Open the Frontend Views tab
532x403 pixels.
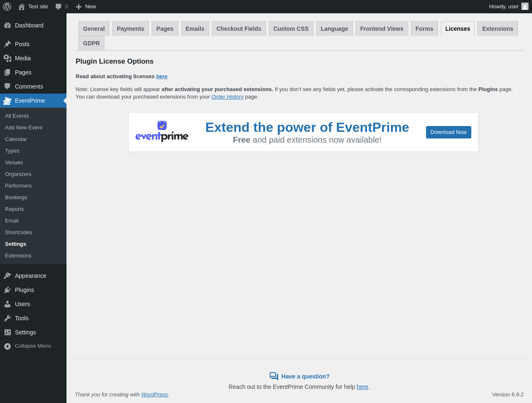coord(382,29)
